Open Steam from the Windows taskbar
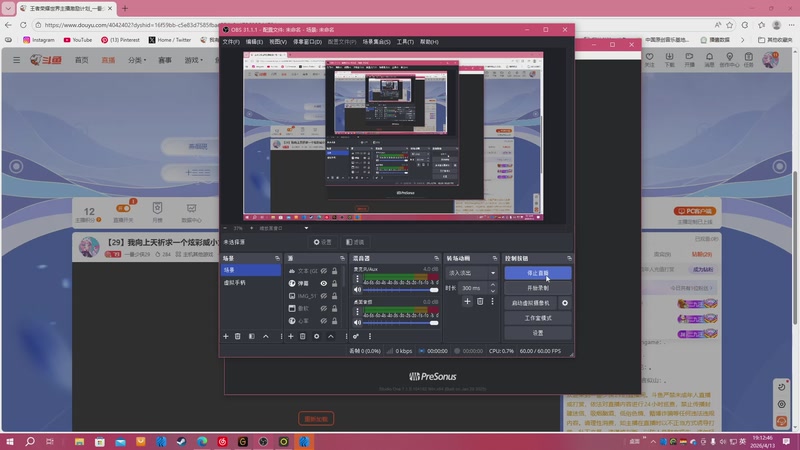 pos(182,442)
